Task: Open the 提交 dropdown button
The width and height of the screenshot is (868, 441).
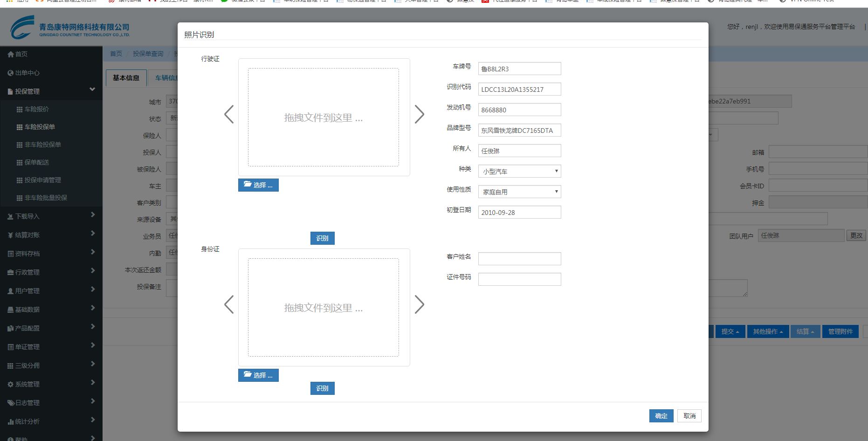Action: pos(730,331)
